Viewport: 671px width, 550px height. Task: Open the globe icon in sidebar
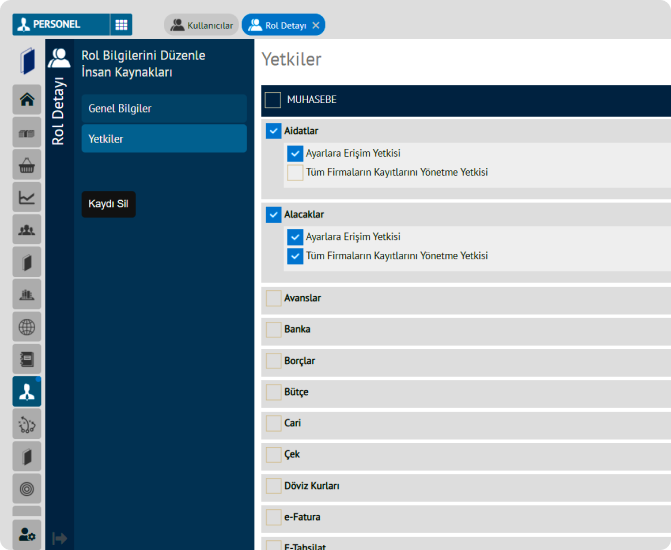click(x=27, y=326)
